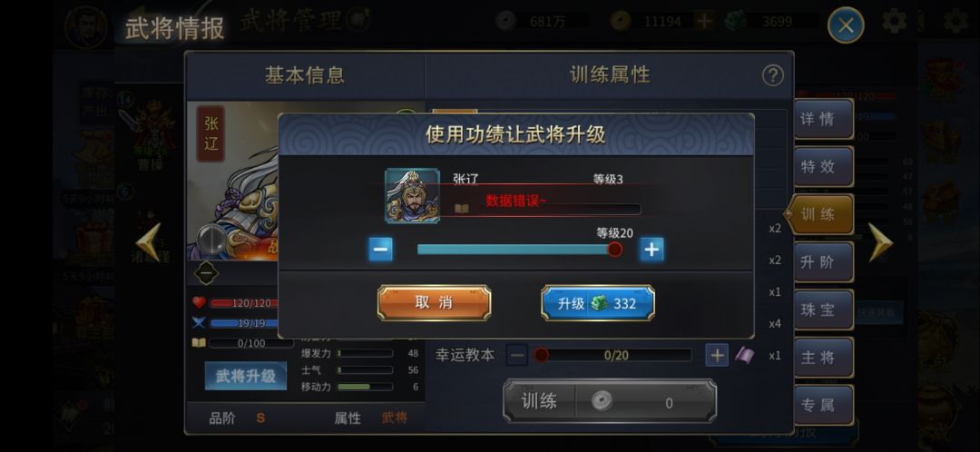Viewport: 980px width, 452px height.
Task: Click Zhang Liao portrait thumbnail in dialog
Action: pyautogui.click(x=412, y=195)
